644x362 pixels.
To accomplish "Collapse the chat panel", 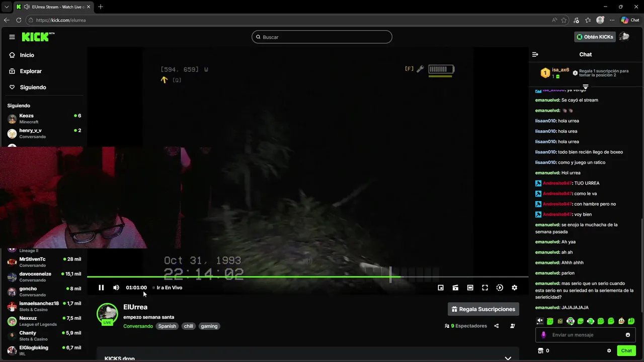I will point(535,54).
